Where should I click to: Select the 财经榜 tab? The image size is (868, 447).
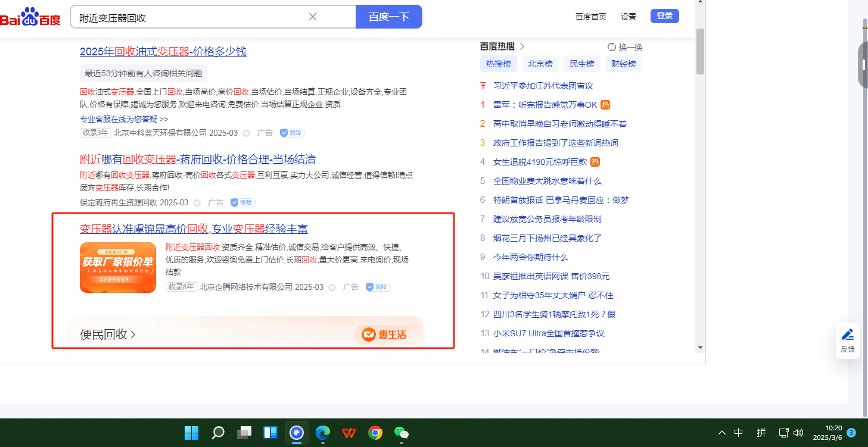pos(623,64)
